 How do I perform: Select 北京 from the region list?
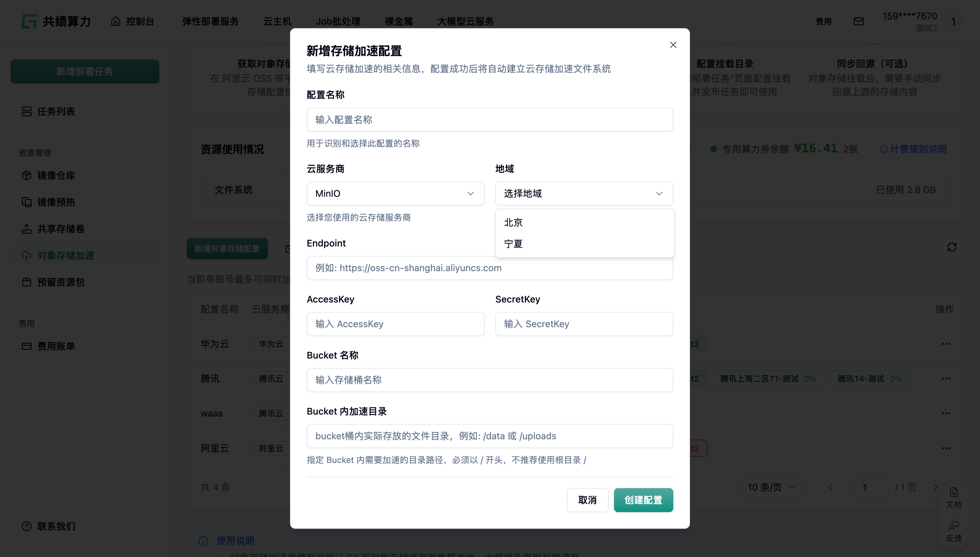(x=584, y=223)
